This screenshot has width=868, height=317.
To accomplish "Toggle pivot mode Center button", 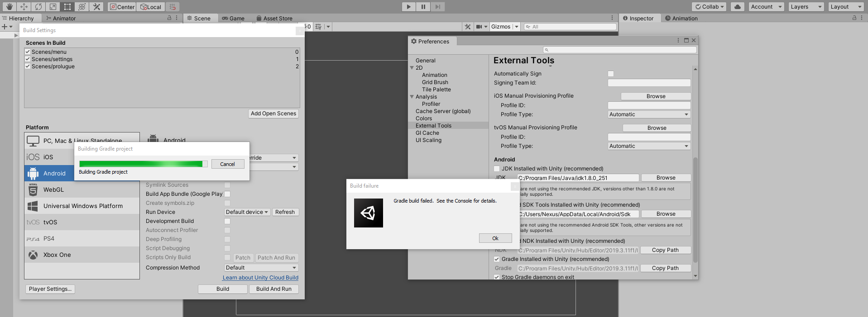I will (122, 7).
